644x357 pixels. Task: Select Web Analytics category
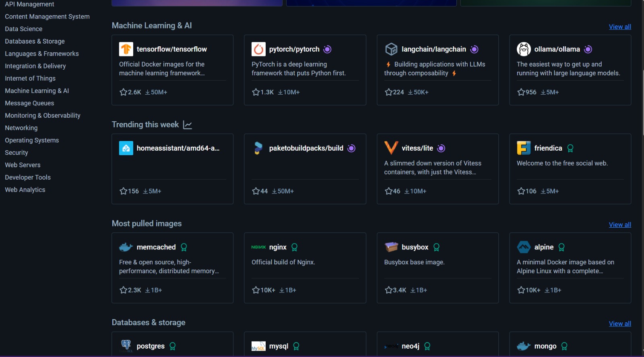tap(25, 190)
